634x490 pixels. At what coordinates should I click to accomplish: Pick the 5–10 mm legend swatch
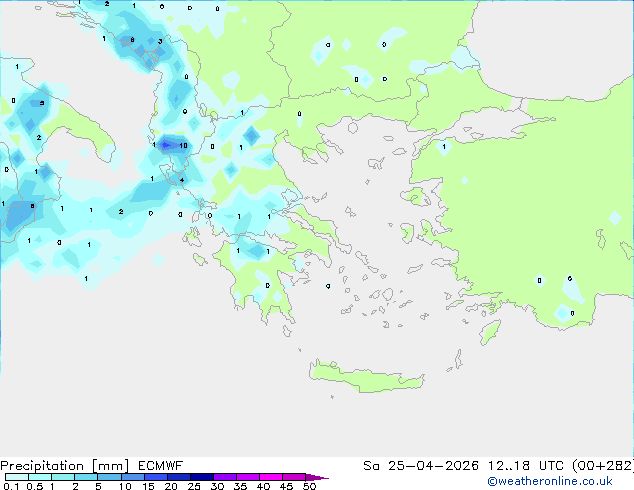[x=109, y=477]
